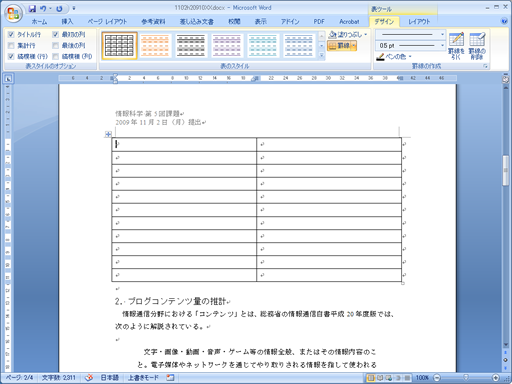
Task: Toggle the 集計行 checkbox
Action: click(x=11, y=45)
